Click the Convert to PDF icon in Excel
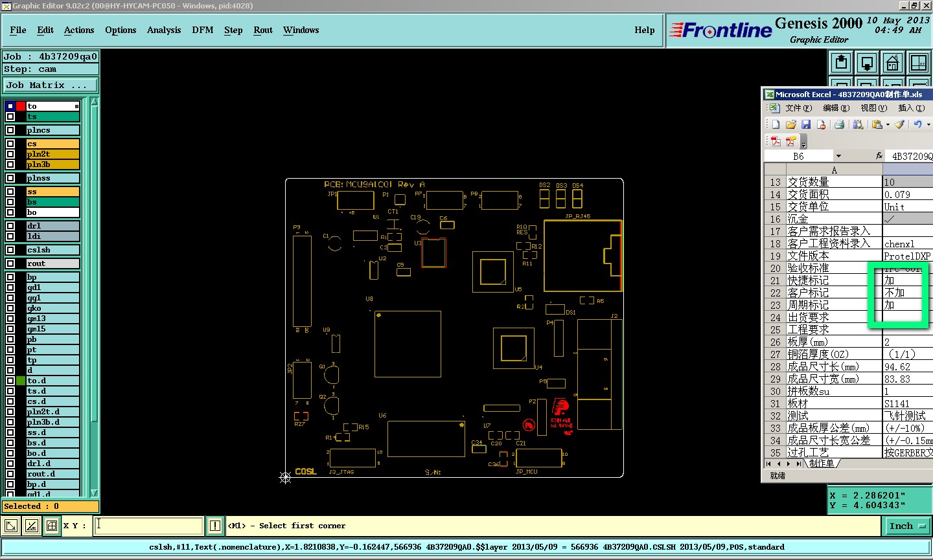Image resolution: width=933 pixels, height=560 pixels. (x=776, y=141)
